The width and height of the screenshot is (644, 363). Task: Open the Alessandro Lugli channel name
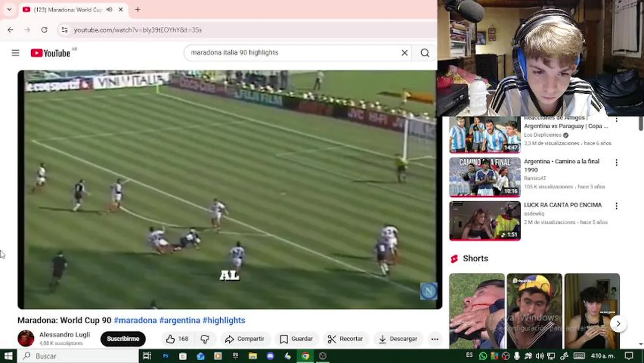click(x=65, y=335)
